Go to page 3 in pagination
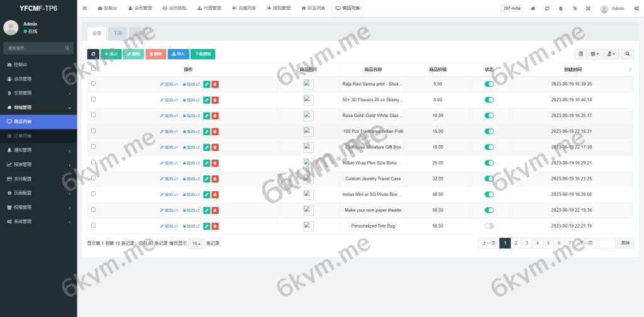The height and width of the screenshot is (317, 644). coord(526,243)
